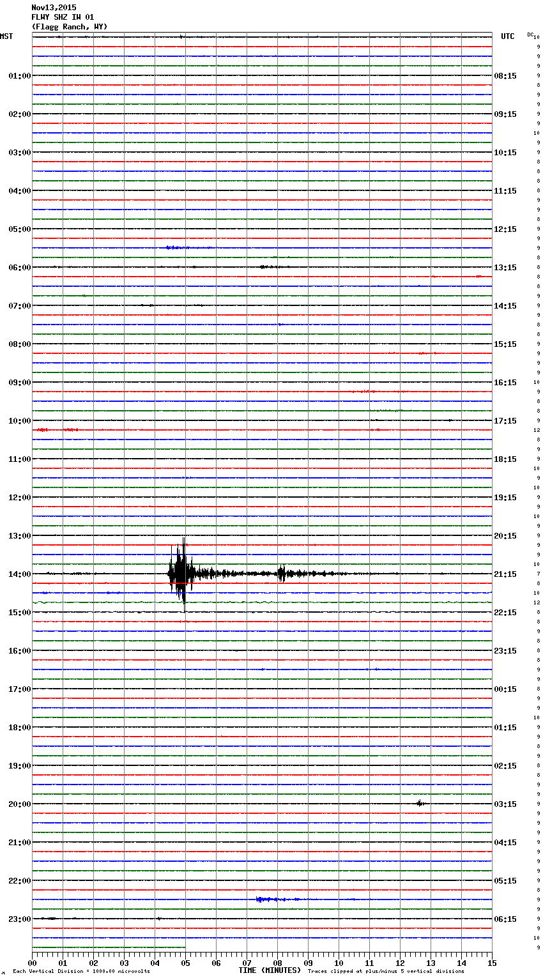Click the 12:15 UTC label
This screenshot has width=543, height=980.
[505, 229]
